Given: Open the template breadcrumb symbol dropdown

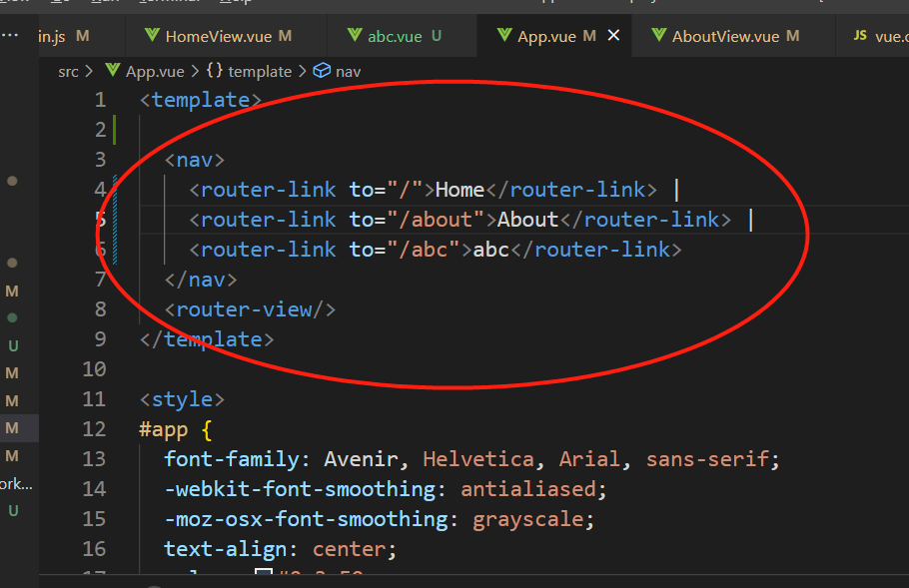Looking at the screenshot, I should point(260,71).
